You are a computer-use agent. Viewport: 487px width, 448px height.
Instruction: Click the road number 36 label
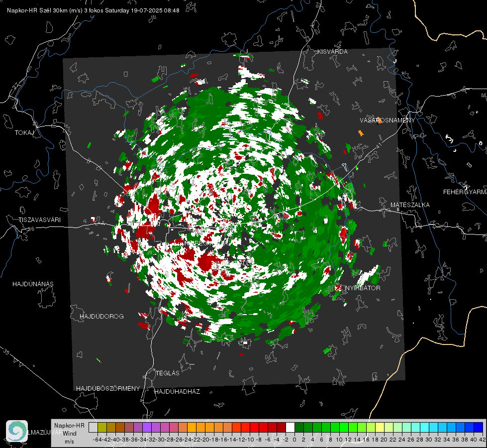31,229
